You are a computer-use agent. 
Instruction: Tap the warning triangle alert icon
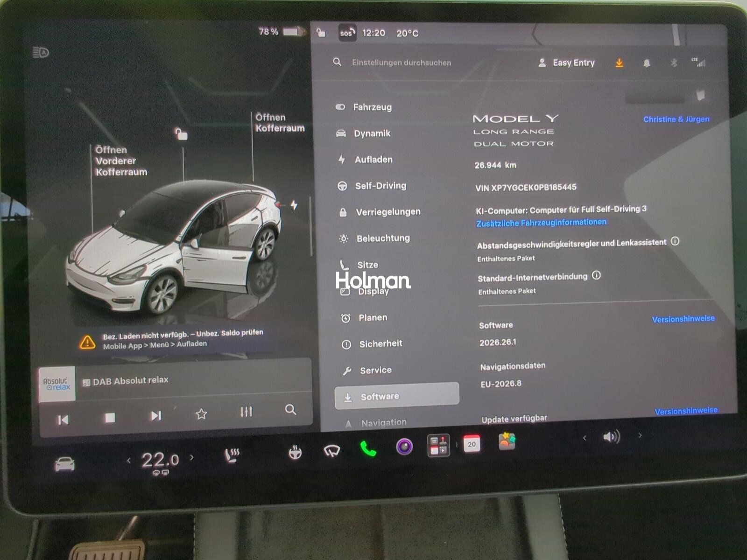(x=87, y=343)
